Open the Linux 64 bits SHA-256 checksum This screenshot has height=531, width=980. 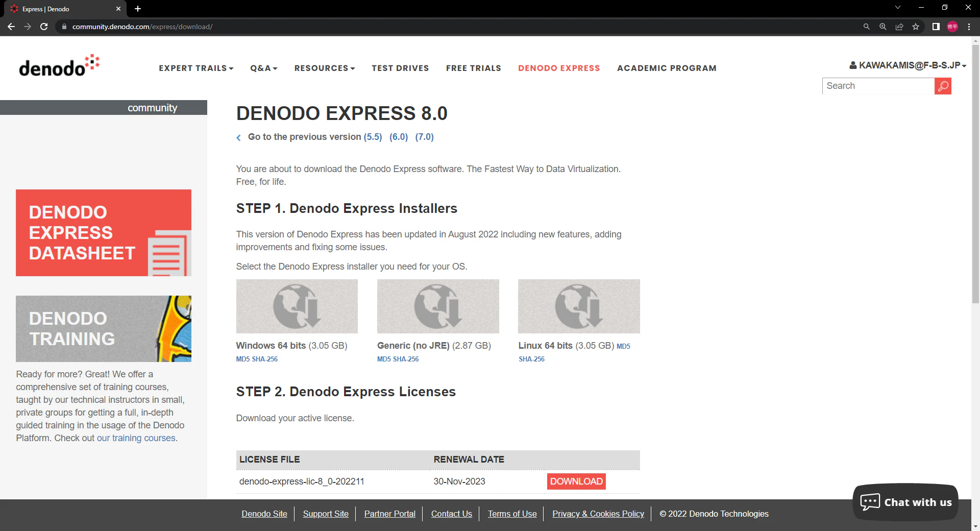(532, 359)
